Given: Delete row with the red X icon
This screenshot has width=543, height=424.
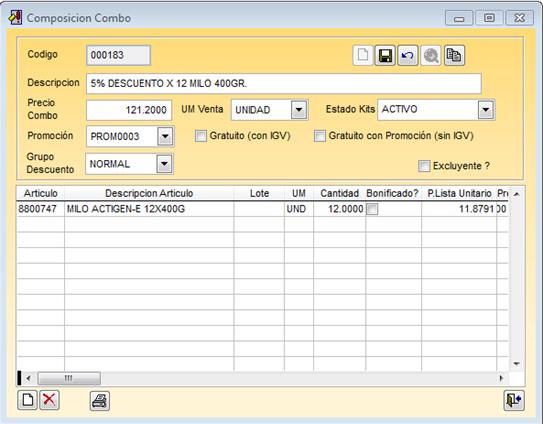Looking at the screenshot, I should click(49, 400).
